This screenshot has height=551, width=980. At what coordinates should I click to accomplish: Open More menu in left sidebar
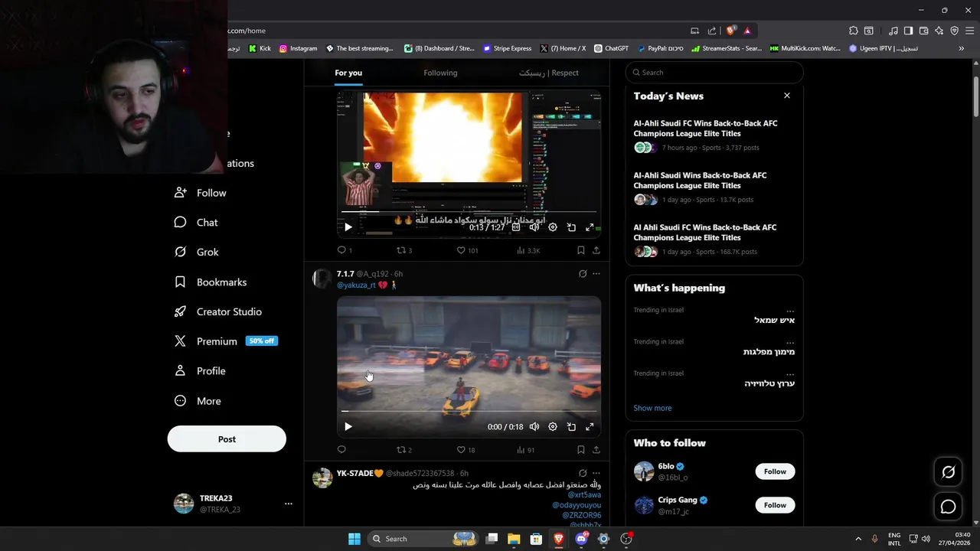(198, 401)
